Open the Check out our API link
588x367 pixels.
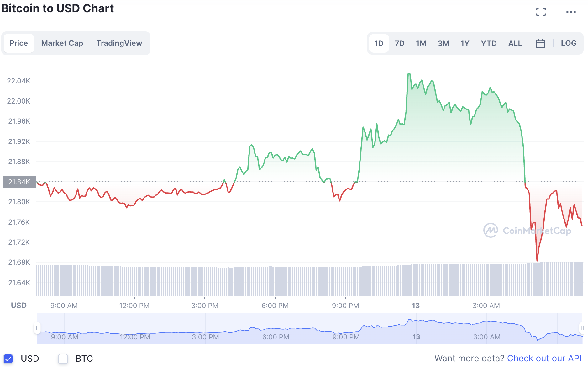click(544, 358)
